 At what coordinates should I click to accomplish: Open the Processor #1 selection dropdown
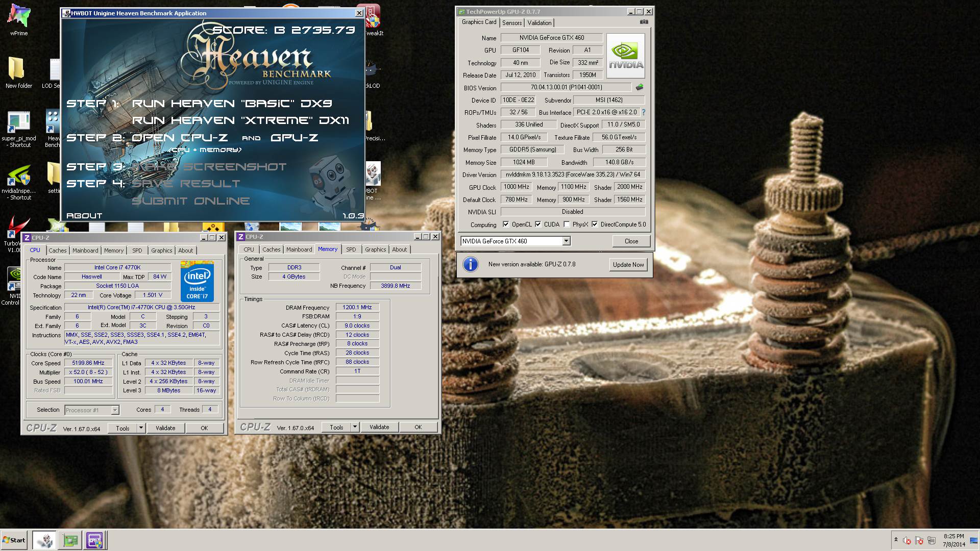115,410
